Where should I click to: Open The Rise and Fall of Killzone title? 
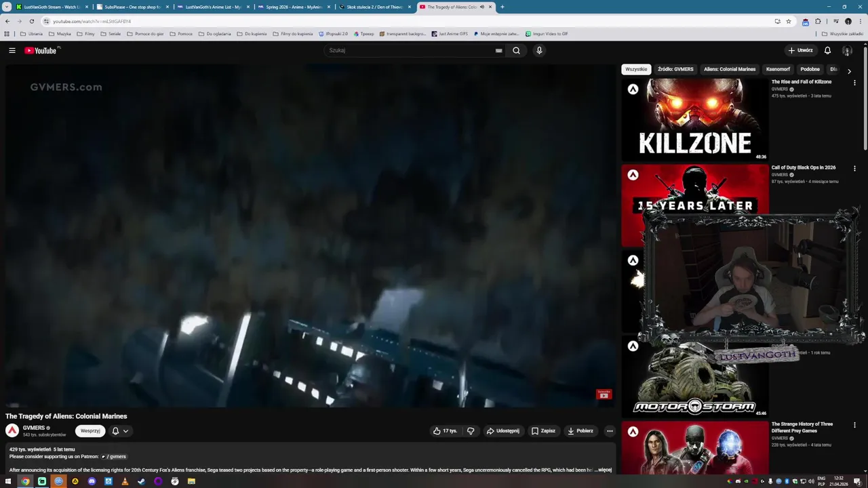[801, 82]
